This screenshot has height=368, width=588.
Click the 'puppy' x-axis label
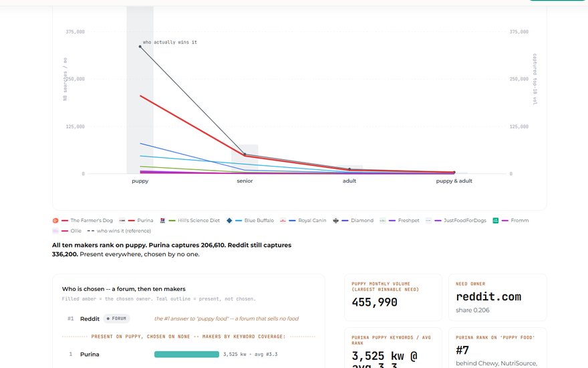(140, 181)
